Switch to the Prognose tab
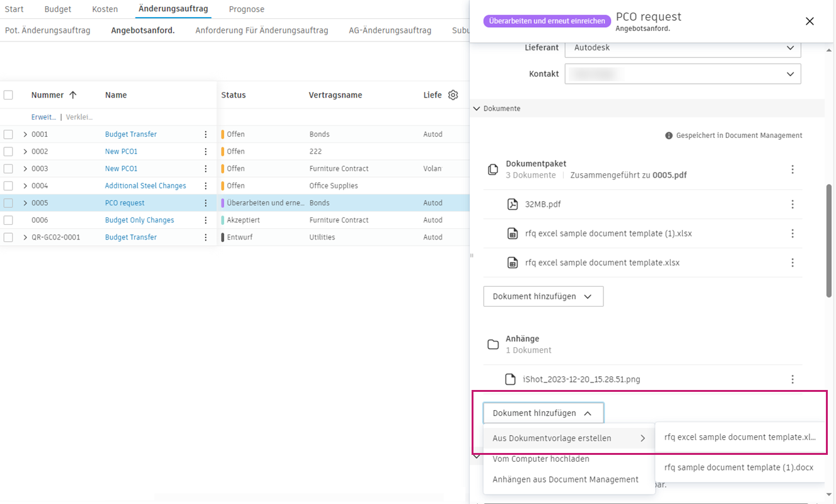This screenshot has height=504, width=836. pyautogui.click(x=247, y=9)
